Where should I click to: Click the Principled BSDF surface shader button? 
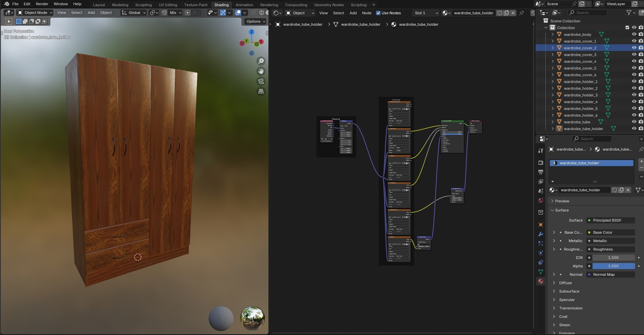coord(610,220)
